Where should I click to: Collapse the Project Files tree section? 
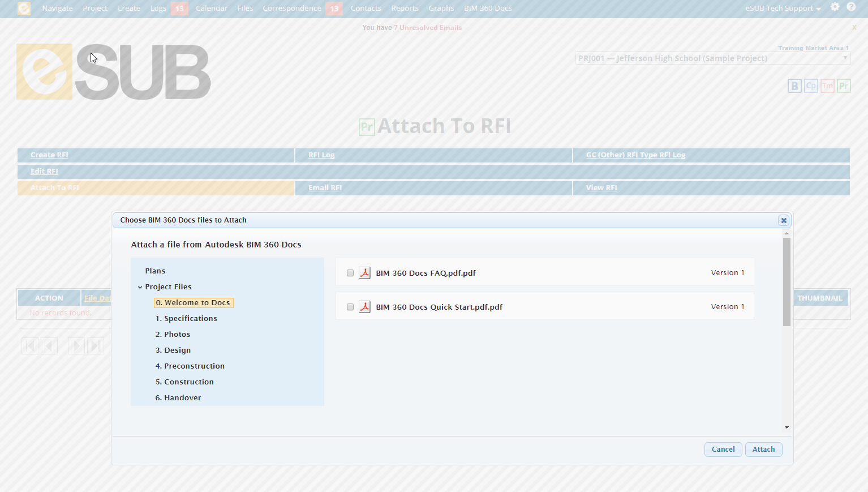pos(140,286)
